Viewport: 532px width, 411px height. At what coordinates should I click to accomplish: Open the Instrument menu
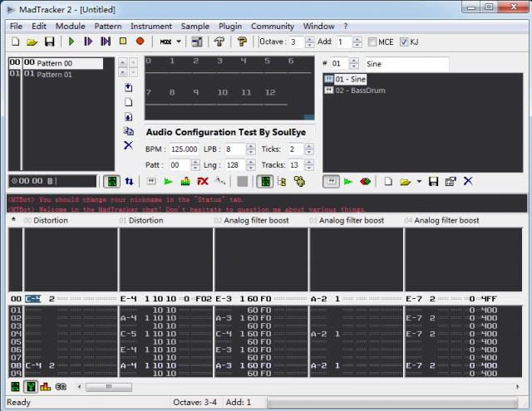[151, 26]
